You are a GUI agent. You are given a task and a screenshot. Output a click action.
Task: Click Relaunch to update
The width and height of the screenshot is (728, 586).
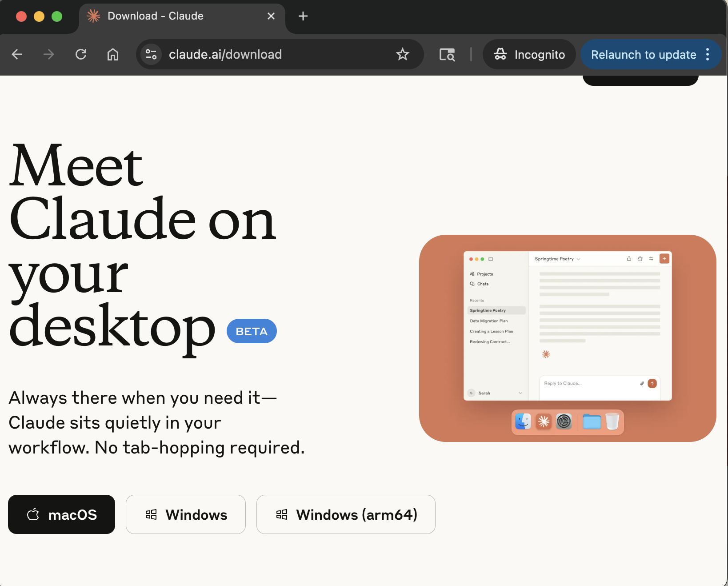pos(644,54)
